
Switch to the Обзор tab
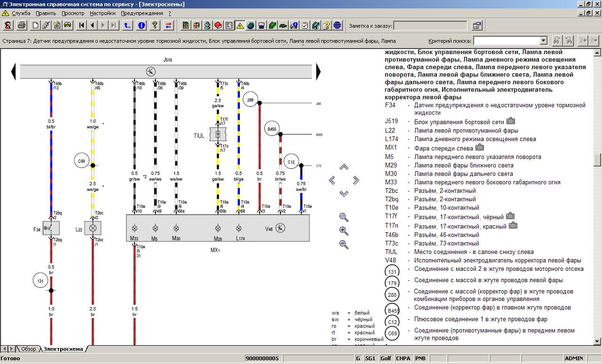click(28, 349)
